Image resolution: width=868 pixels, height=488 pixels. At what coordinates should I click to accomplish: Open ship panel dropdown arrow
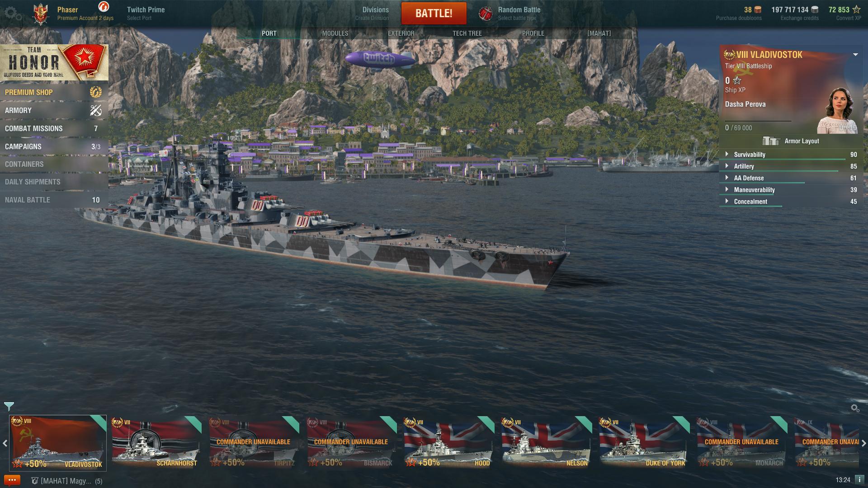click(855, 55)
